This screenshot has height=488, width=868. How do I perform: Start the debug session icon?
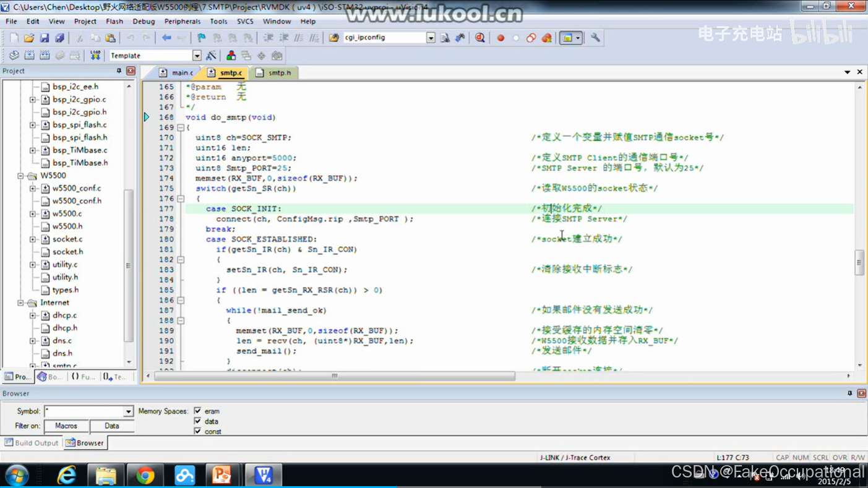(x=479, y=38)
